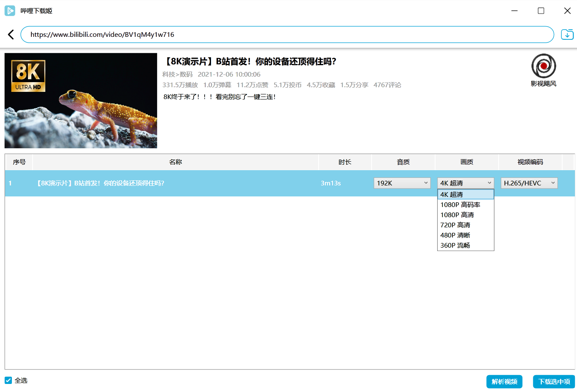Select row titled 【8K演示片】B站首发
The width and height of the screenshot is (577, 392).
pyautogui.click(x=290, y=183)
